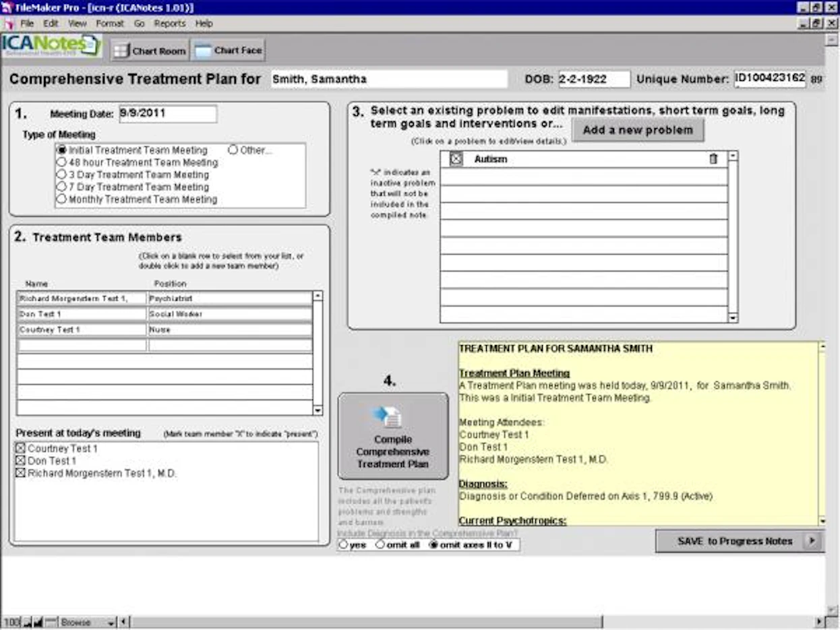Open the View menu

coord(78,24)
